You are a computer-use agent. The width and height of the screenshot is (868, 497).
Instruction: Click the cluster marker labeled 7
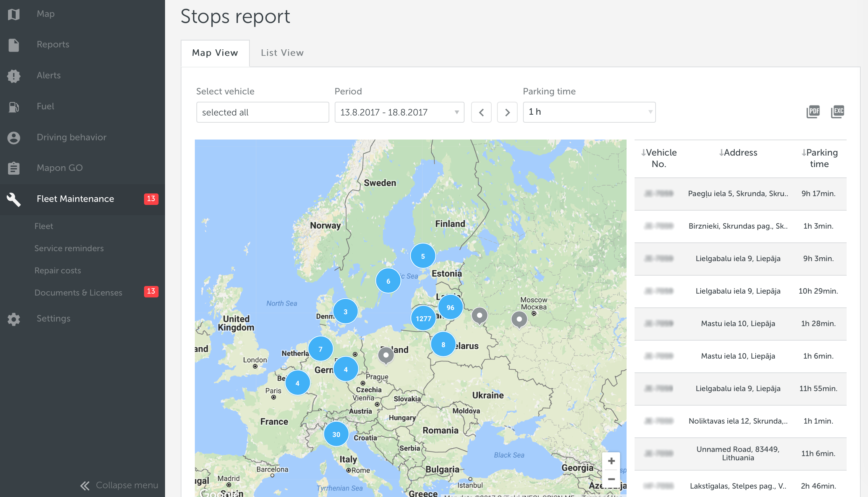tap(321, 349)
